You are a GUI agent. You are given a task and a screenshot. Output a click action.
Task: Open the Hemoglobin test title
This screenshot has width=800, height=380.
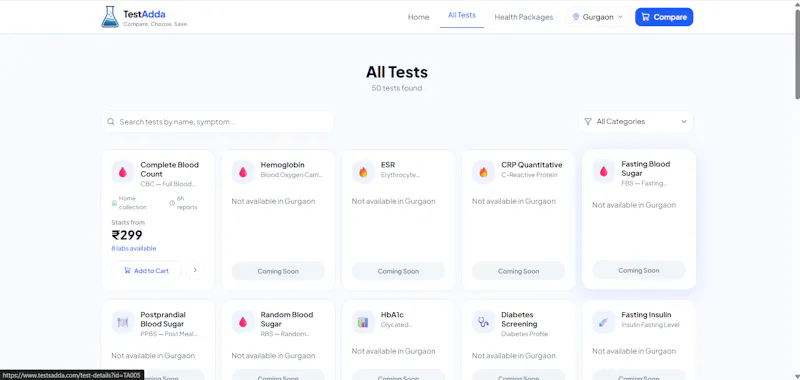click(x=282, y=165)
